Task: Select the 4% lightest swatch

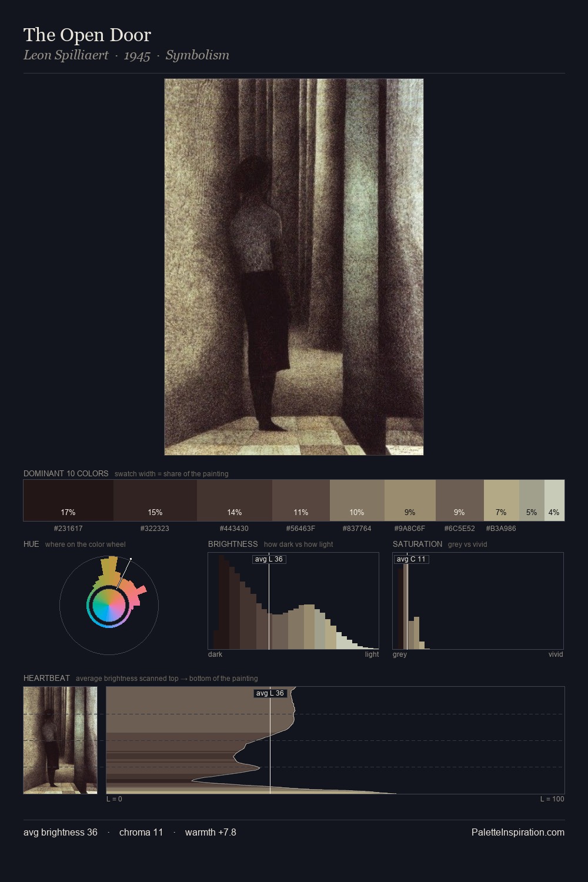Action: [554, 500]
